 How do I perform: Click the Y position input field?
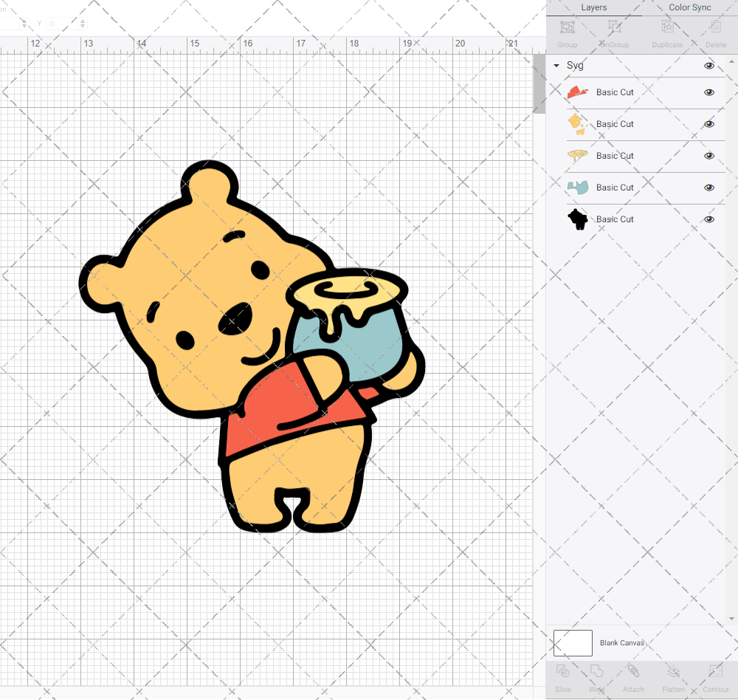(x=61, y=24)
